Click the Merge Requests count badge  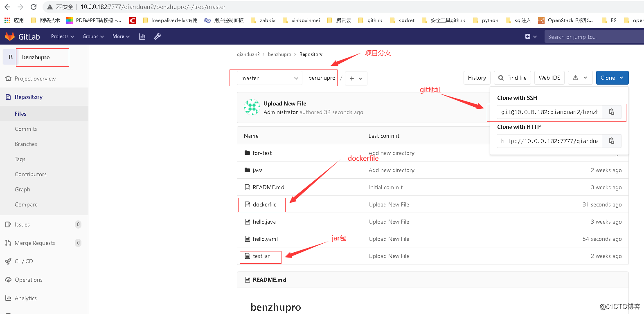click(x=78, y=243)
